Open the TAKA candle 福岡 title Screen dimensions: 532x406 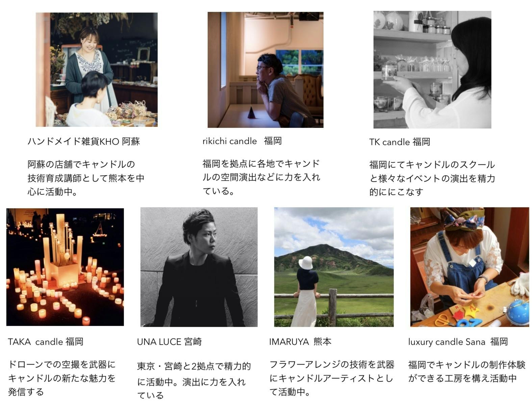pos(46,342)
